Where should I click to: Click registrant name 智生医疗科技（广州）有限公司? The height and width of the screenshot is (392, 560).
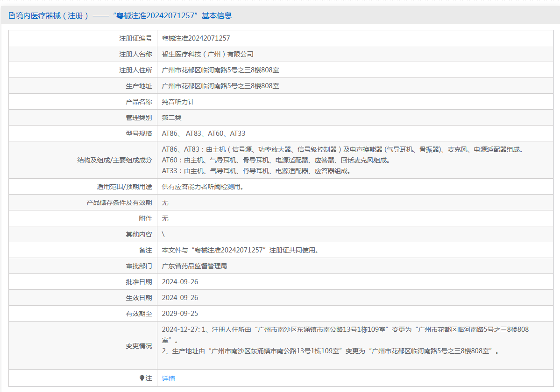(207, 54)
